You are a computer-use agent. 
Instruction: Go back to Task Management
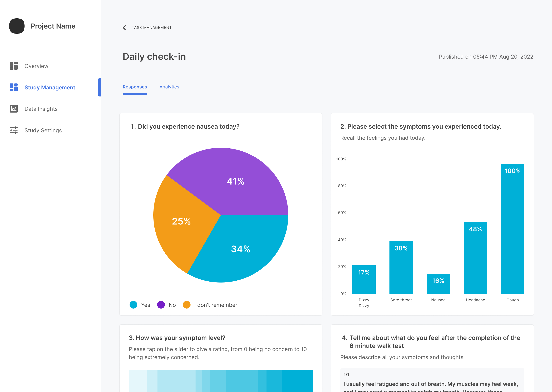pos(152,28)
